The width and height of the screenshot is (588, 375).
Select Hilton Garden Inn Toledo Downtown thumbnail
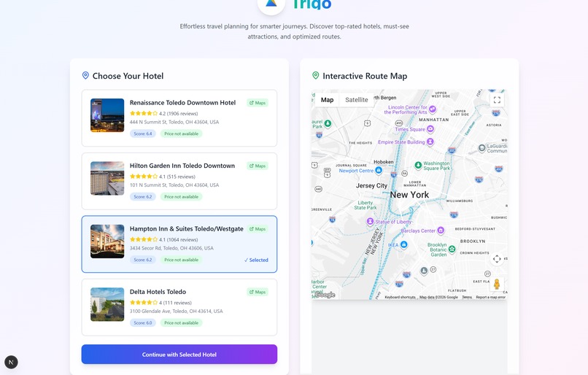pos(107,178)
